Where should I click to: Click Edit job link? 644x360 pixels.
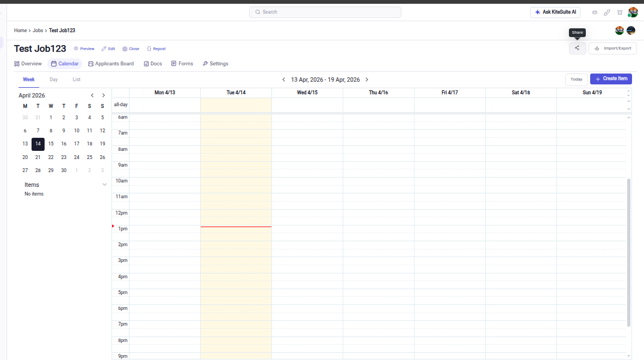click(x=108, y=48)
